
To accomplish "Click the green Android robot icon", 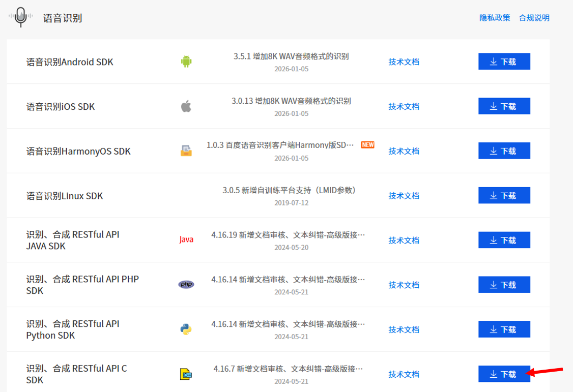I will click(186, 62).
